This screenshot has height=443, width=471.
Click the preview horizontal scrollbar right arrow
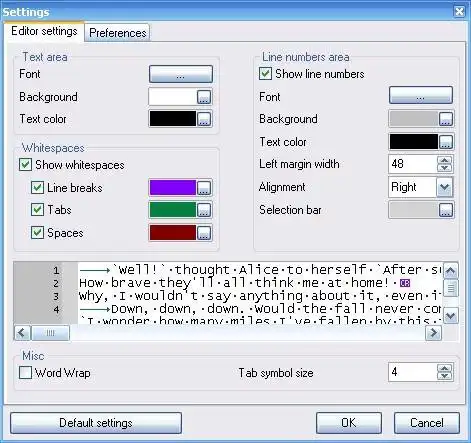point(433,333)
